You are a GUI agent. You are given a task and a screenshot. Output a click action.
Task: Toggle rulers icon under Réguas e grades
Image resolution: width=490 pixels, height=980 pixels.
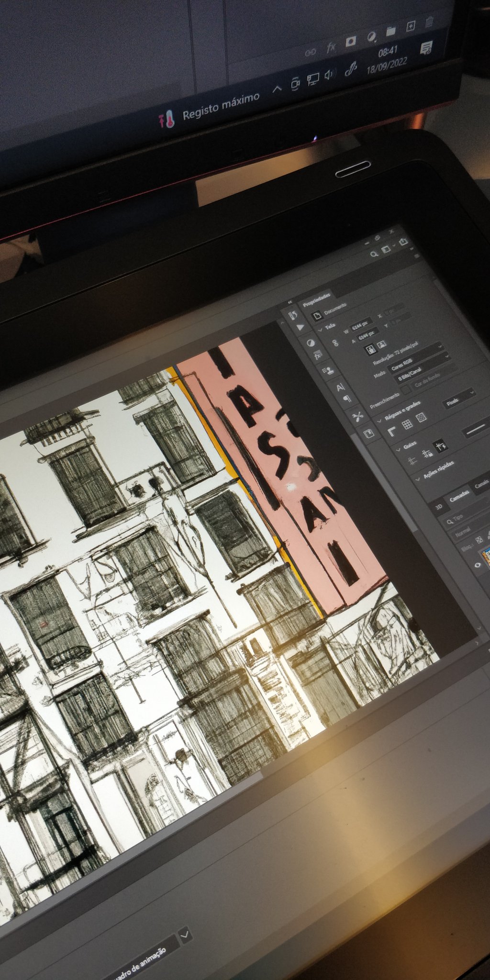[x=391, y=432]
